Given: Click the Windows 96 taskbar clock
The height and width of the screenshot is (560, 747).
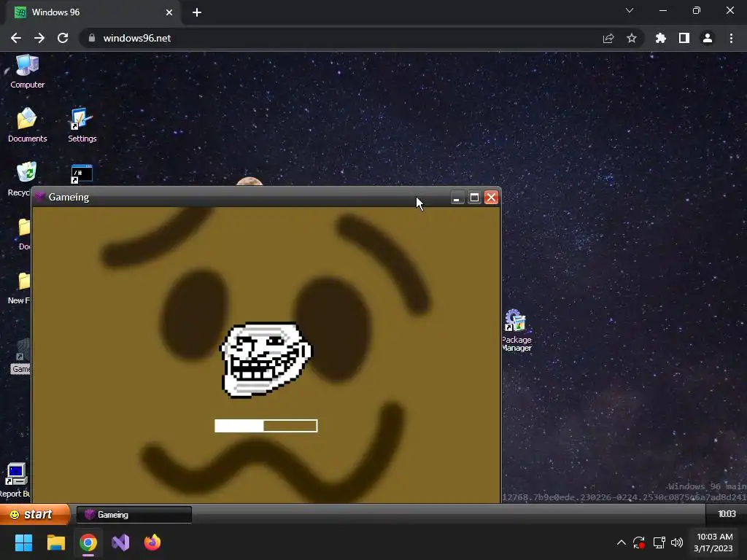Looking at the screenshot, I should (727, 514).
